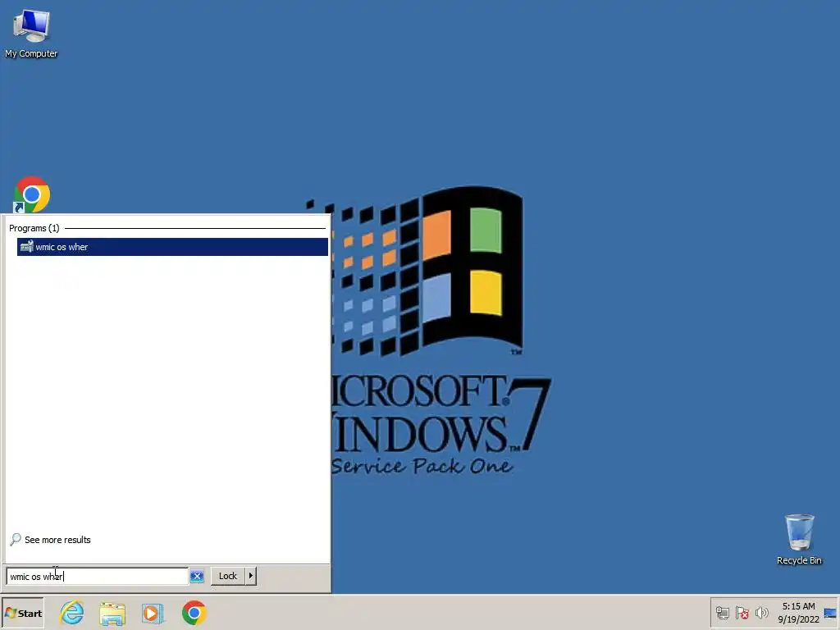The height and width of the screenshot is (630, 840).
Task: Select the 'wmic os wher' program result
Action: 172,247
